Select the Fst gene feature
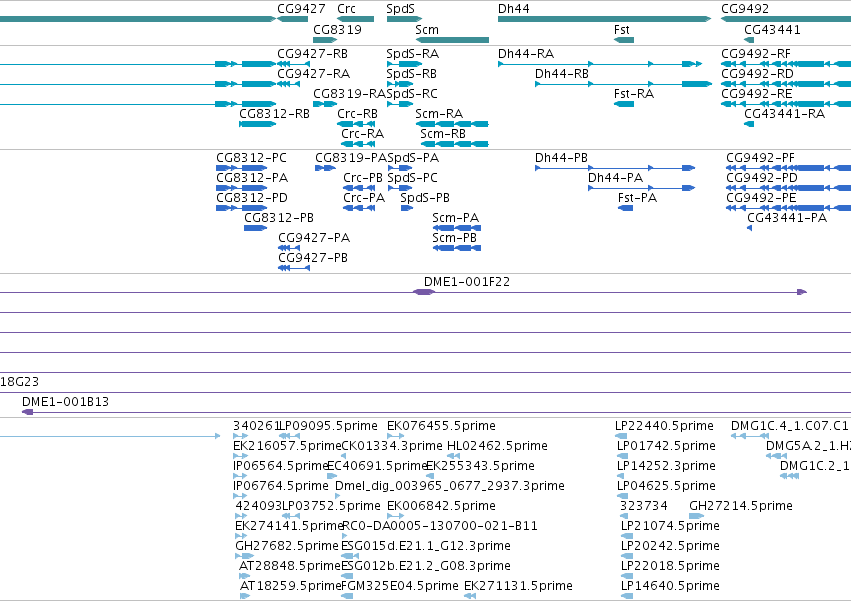This screenshot has width=851, height=601. [x=624, y=40]
